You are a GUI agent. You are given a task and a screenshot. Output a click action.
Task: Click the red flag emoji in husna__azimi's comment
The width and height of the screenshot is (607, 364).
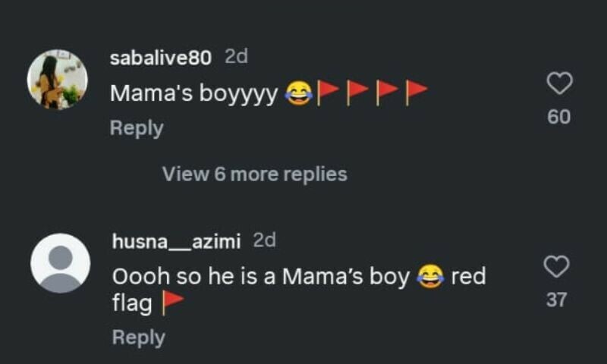(173, 303)
